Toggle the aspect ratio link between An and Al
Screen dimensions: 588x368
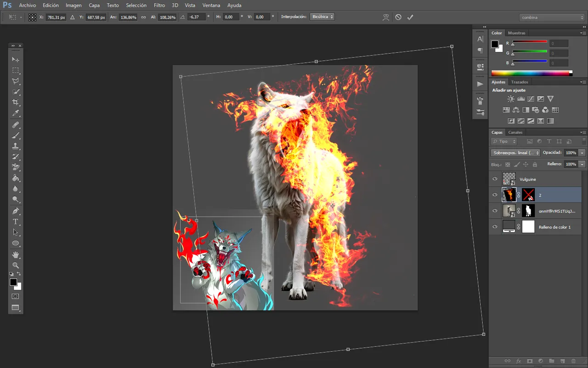point(143,17)
